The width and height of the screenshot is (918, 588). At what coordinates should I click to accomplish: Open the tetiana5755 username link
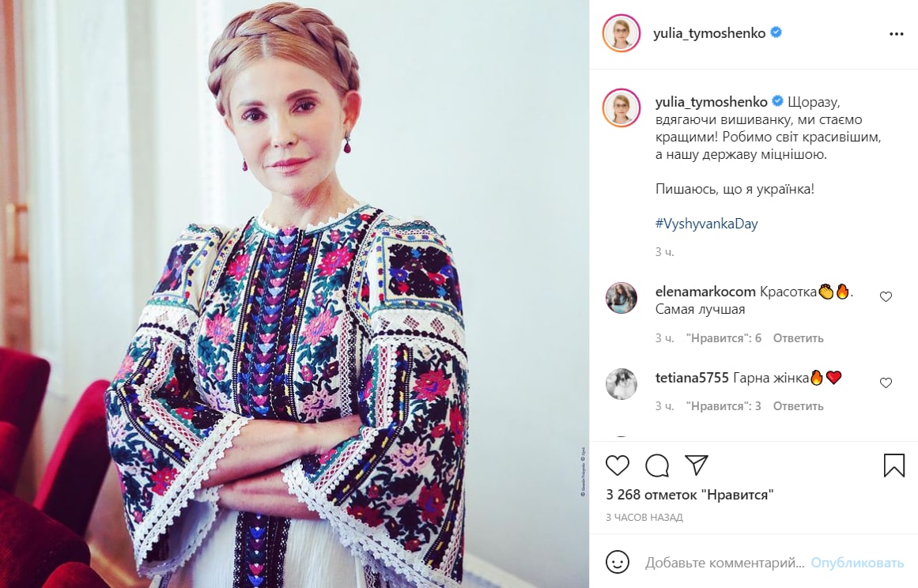coord(692,378)
